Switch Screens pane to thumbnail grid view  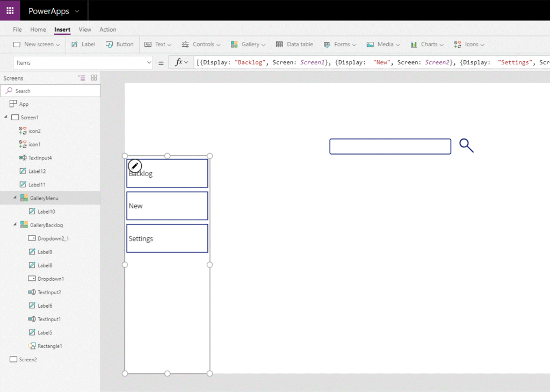pos(94,78)
